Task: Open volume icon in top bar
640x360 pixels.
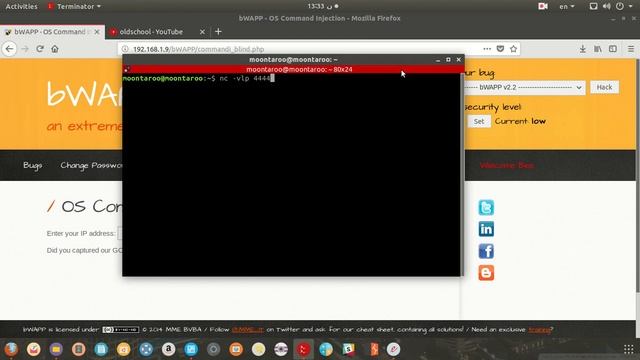Action: 607,6
